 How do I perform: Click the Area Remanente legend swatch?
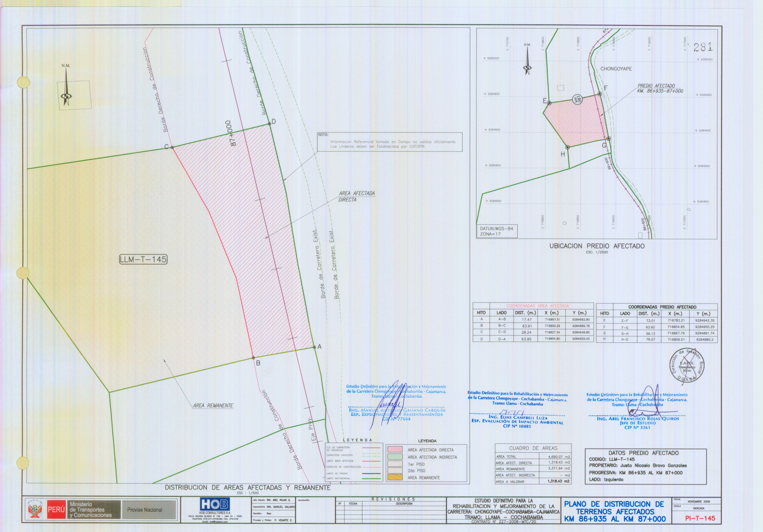coord(395,478)
